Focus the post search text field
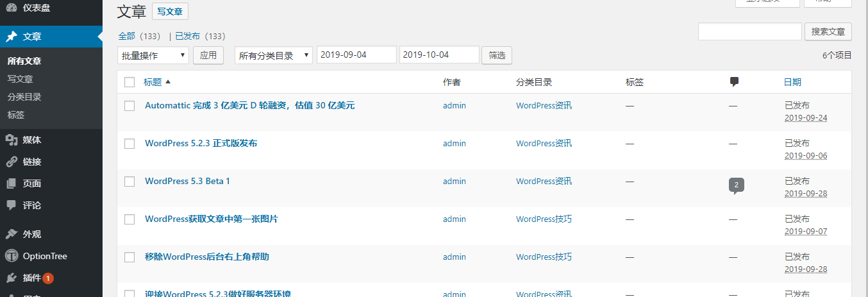The image size is (868, 297). tap(750, 31)
